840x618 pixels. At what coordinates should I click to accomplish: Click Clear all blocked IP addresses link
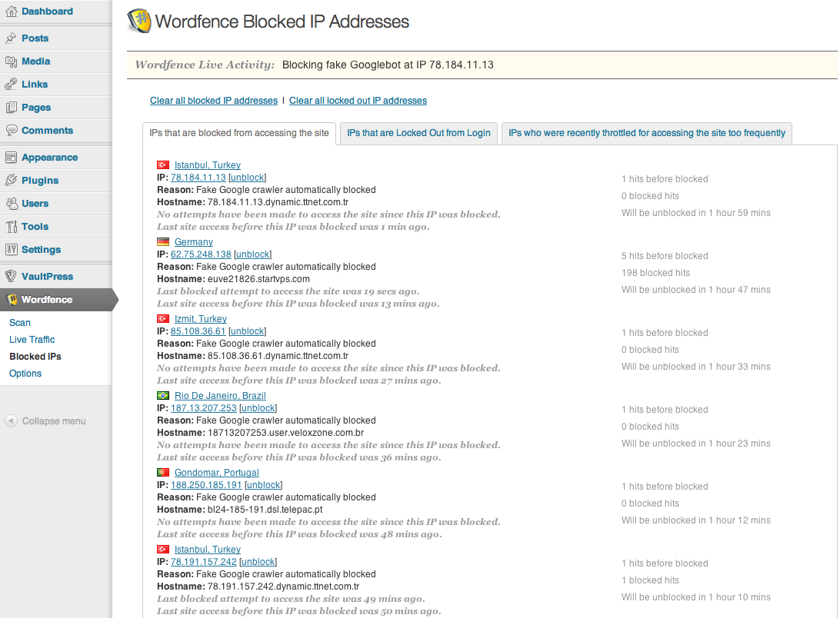pos(214,101)
